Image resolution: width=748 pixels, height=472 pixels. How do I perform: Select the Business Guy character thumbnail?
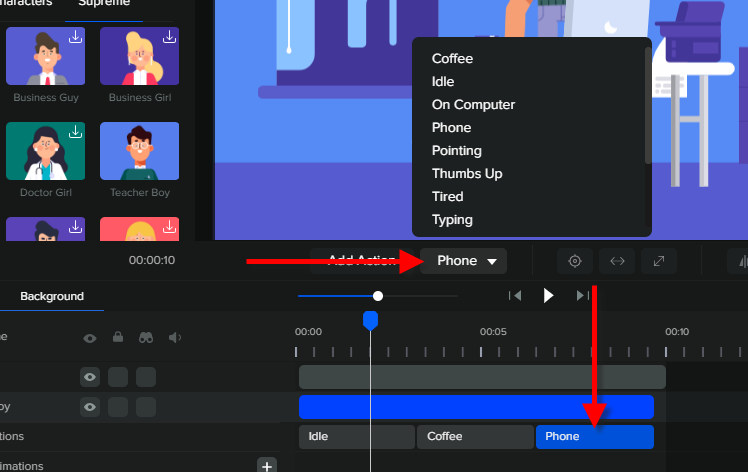pos(45,56)
